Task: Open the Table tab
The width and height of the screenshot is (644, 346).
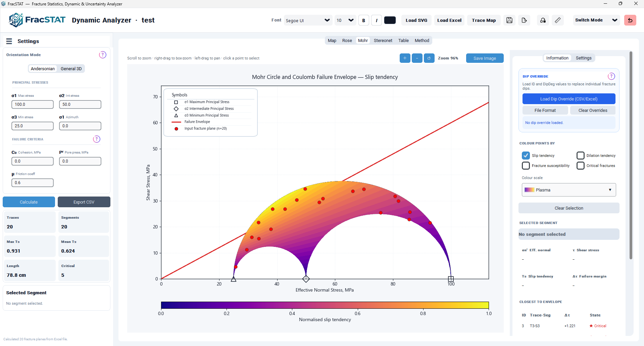Action: (x=403, y=41)
